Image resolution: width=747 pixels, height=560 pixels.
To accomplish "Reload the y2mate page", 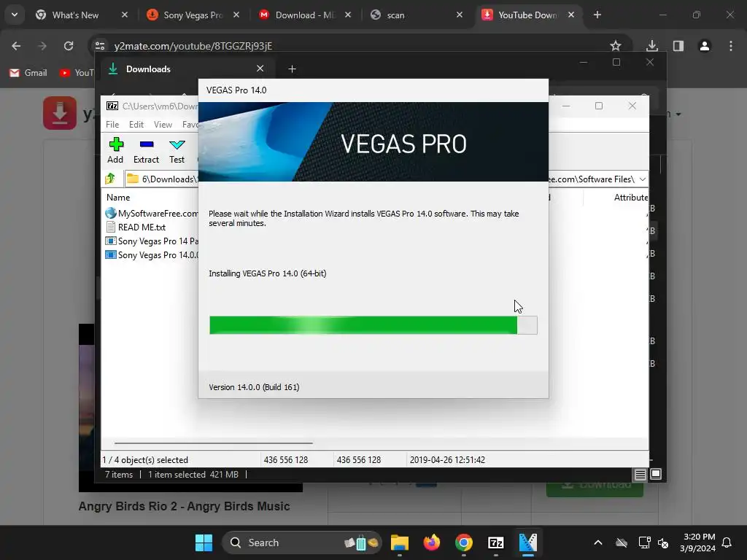I will (x=69, y=46).
